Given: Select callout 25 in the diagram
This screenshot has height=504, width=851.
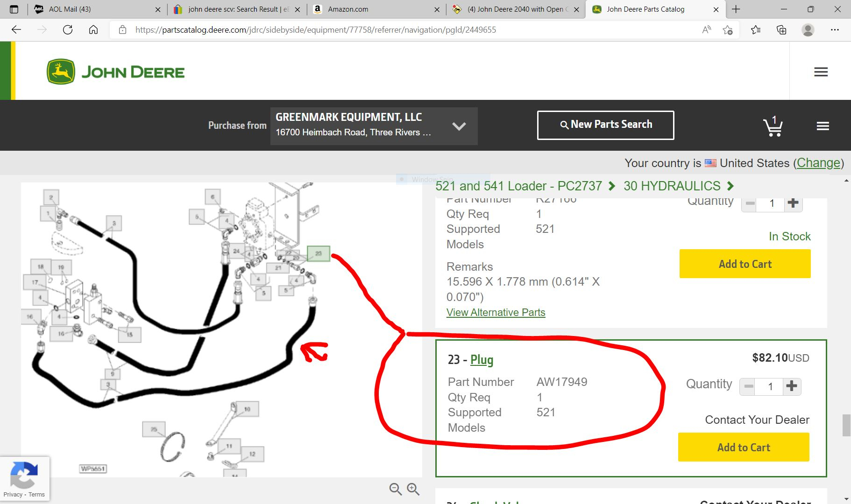Looking at the screenshot, I should 154,429.
